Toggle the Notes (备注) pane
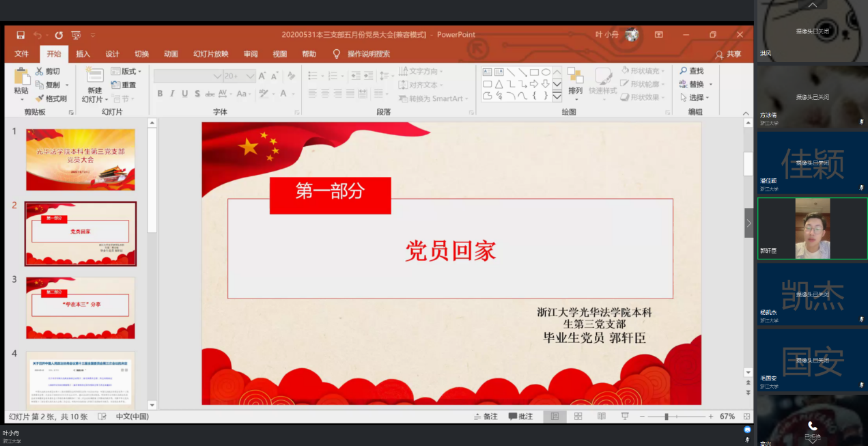Viewport: 868px width, 446px height. [485, 416]
